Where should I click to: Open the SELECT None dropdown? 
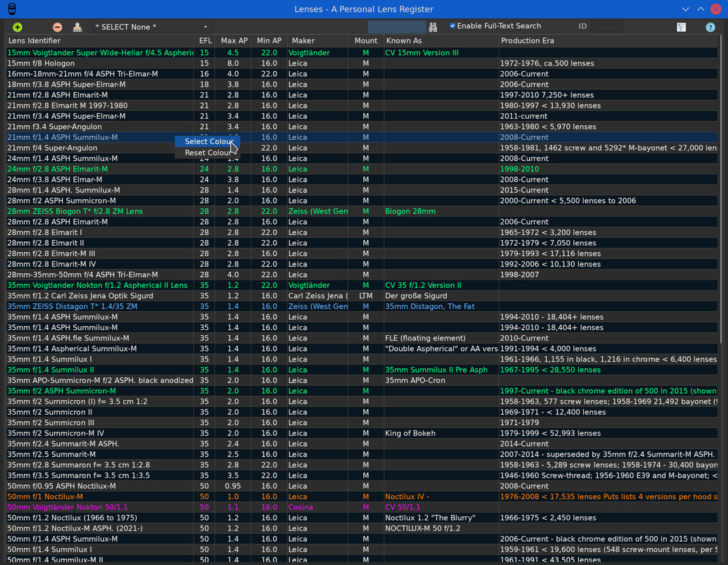point(151,27)
